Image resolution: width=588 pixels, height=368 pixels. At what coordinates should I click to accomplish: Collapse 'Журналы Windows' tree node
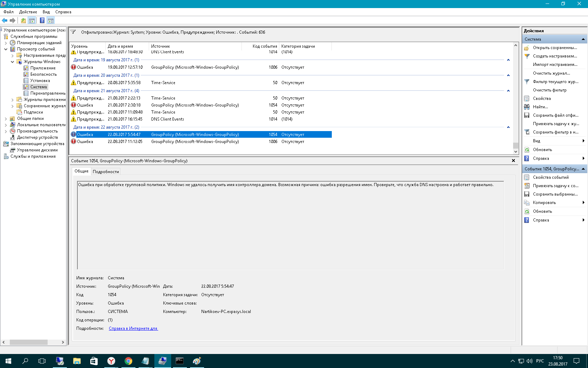pyautogui.click(x=13, y=62)
